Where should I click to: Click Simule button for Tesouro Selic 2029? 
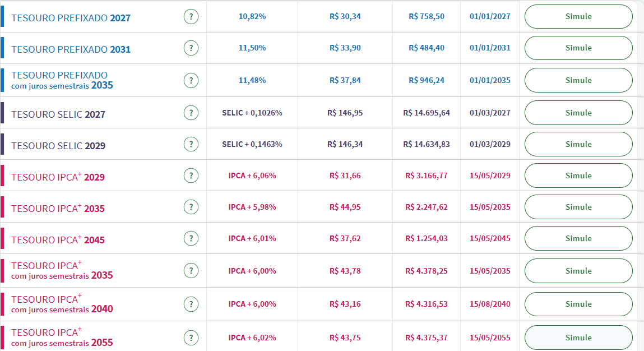[x=578, y=144]
